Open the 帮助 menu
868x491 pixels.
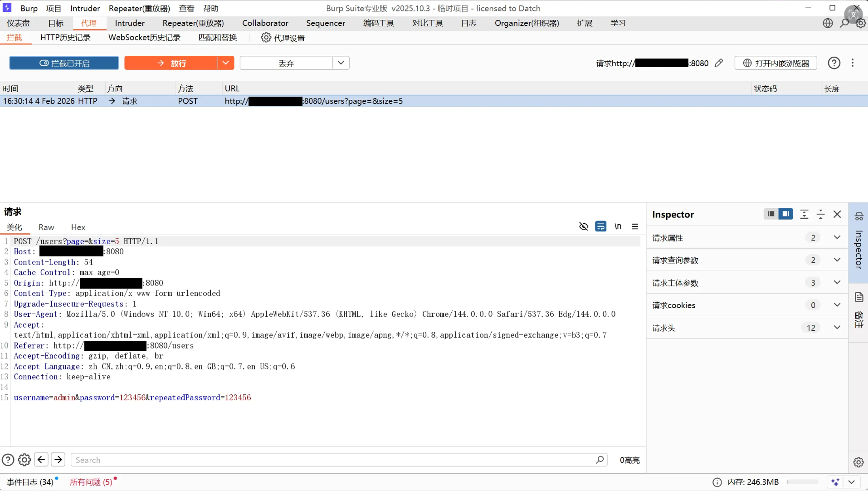point(211,8)
